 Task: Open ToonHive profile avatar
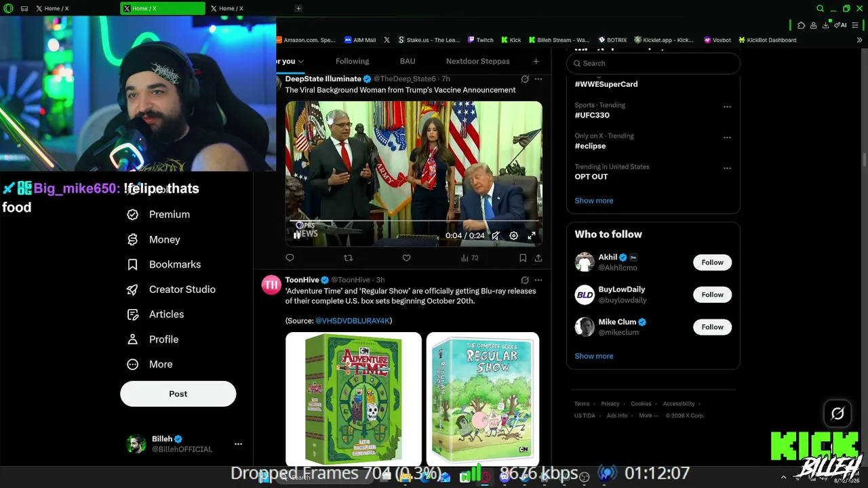pyautogui.click(x=271, y=285)
